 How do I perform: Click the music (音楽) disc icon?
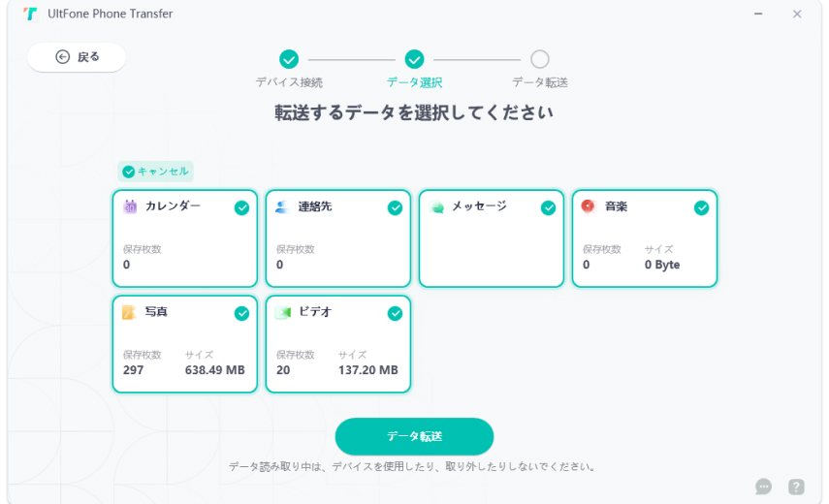pyautogui.click(x=589, y=206)
